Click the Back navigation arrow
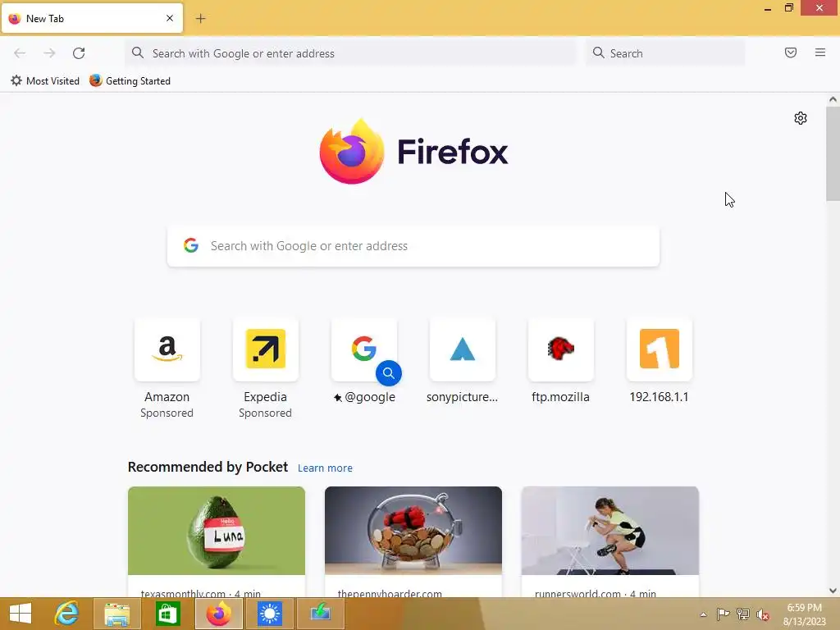 point(20,53)
